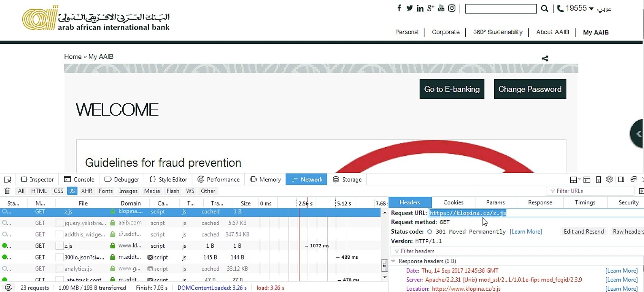Click JS badge on analytics.js row
This screenshot has width=644, height=292.
tap(150, 269)
